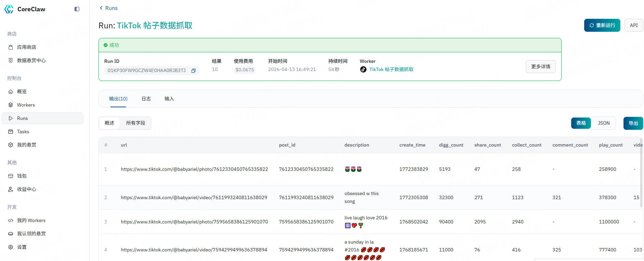Viewport: 644px width, 261px height.
Task: Collapse the sidebar panel icon
Action: (x=77, y=9)
